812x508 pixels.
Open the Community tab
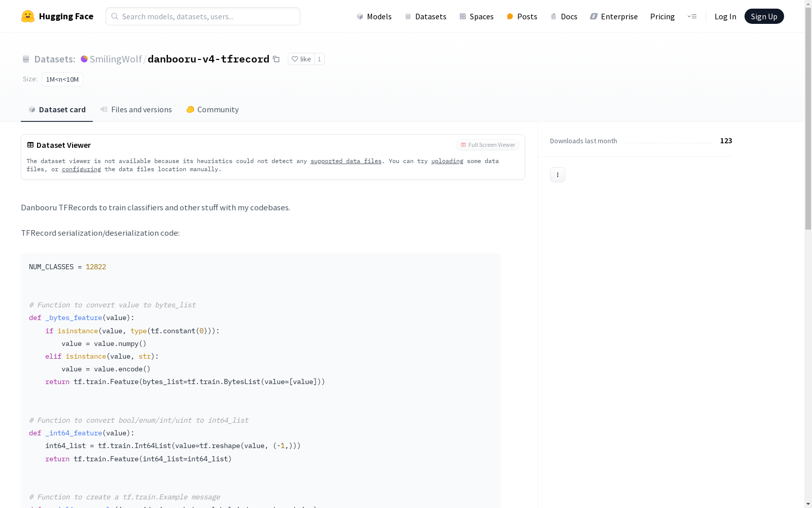point(212,110)
